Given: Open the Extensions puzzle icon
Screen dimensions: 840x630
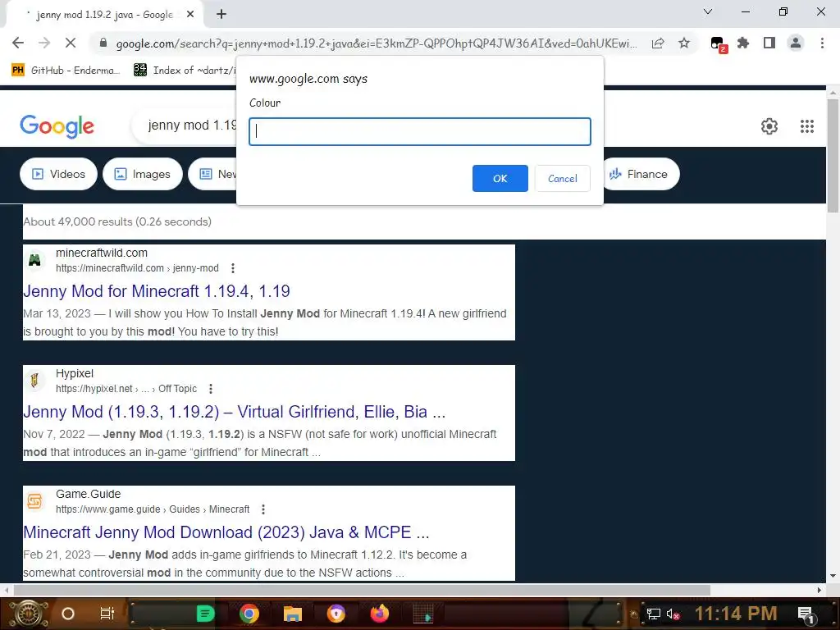Looking at the screenshot, I should tap(743, 43).
